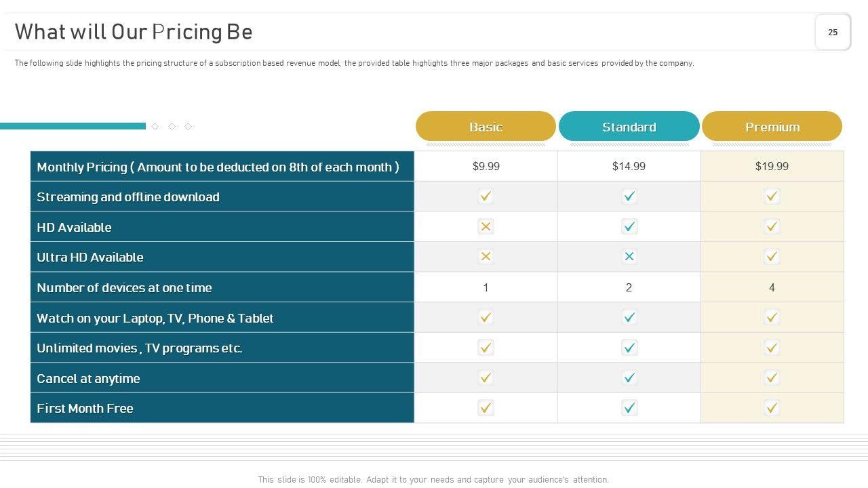Image resolution: width=868 pixels, height=488 pixels.
Task: Select the Standard plan header
Action: [629, 127]
